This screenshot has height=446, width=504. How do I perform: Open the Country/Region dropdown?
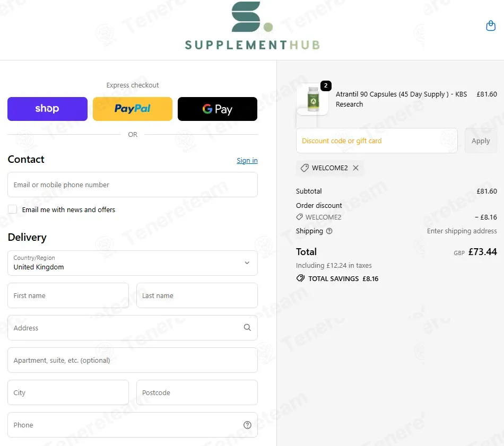[133, 263]
